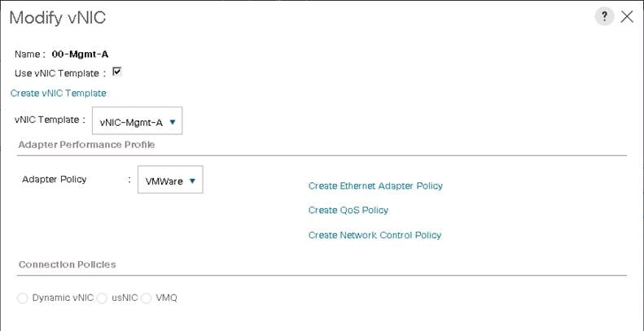Click the Adapter Policy field label
Image resolution: width=644 pixels, height=331 pixels.
[x=54, y=179]
